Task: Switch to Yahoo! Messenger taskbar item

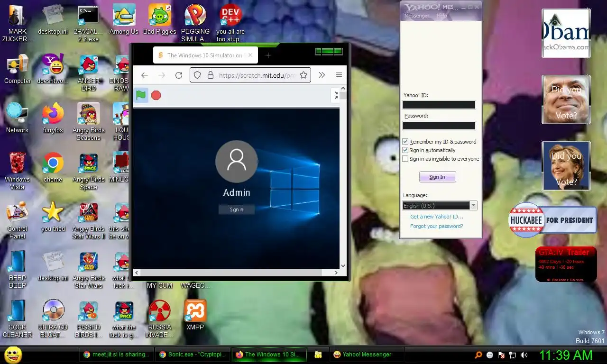Action: coord(367,355)
